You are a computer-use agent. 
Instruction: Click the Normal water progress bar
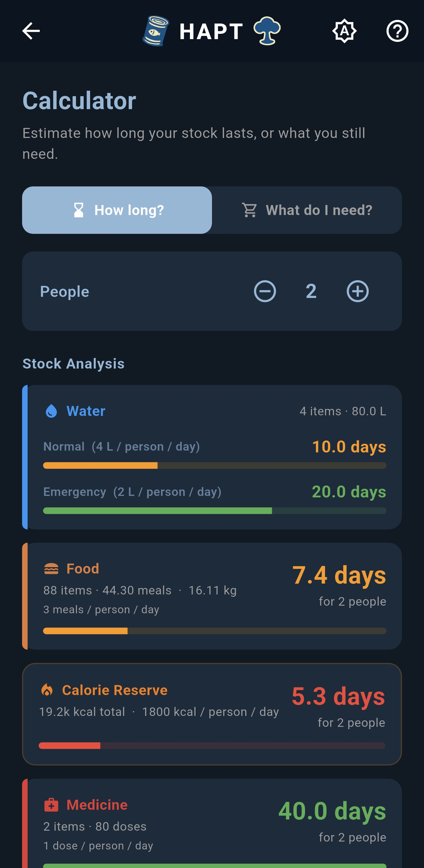[x=215, y=465]
